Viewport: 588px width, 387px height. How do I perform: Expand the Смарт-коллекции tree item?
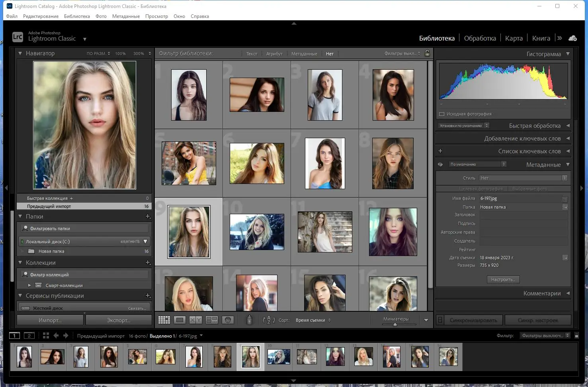pos(29,285)
